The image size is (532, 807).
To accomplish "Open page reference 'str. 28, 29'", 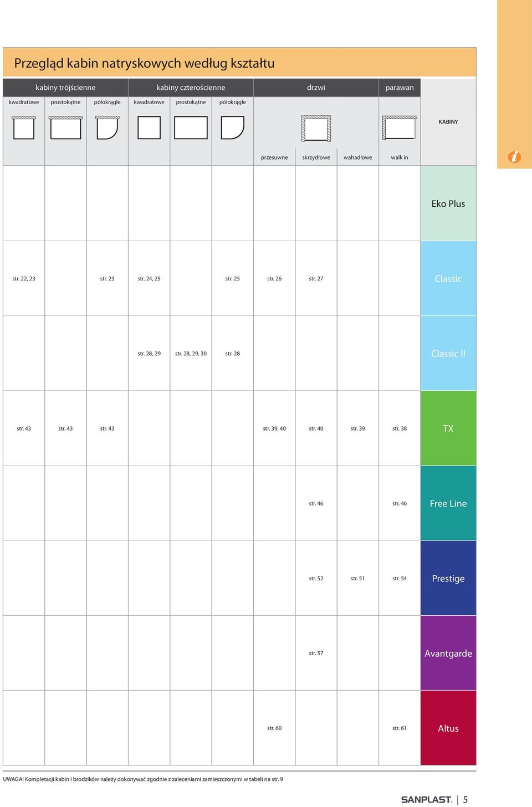I will pyautogui.click(x=149, y=354).
